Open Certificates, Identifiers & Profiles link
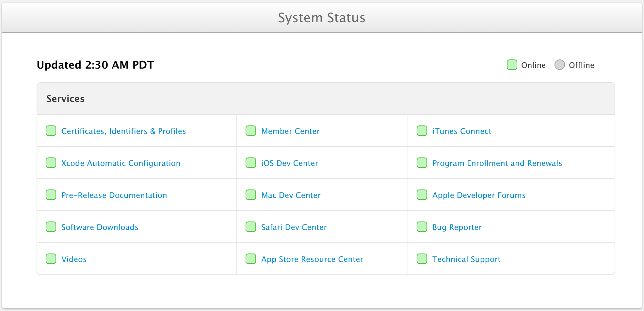The width and height of the screenshot is (644, 311). tap(124, 131)
